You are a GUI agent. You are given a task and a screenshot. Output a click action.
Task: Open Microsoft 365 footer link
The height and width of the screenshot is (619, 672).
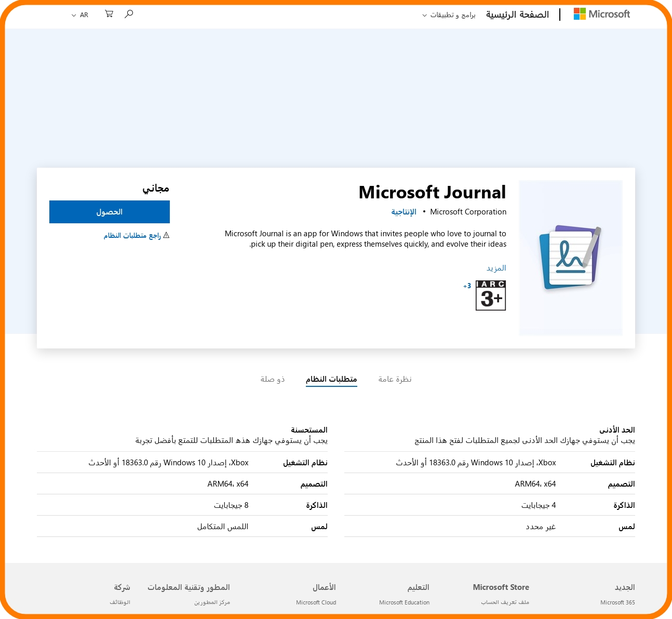617,602
